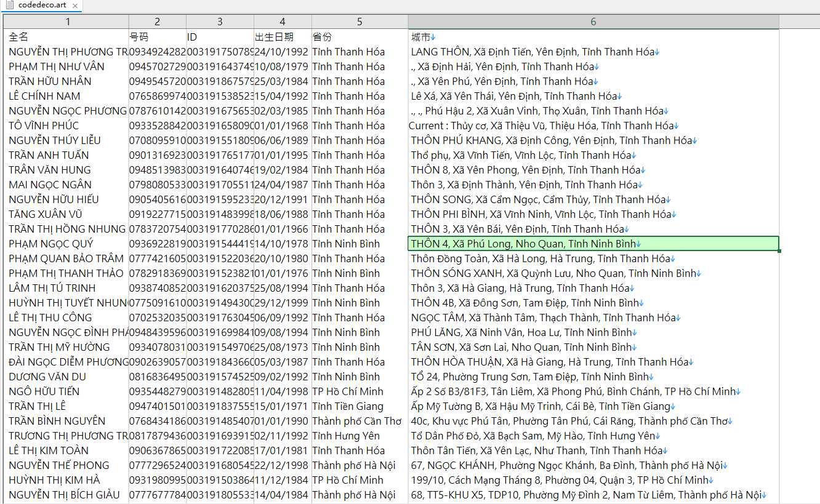Select the name PHẠM NGỌC QUÝ
The width and height of the screenshot is (820, 504).
click(x=51, y=244)
